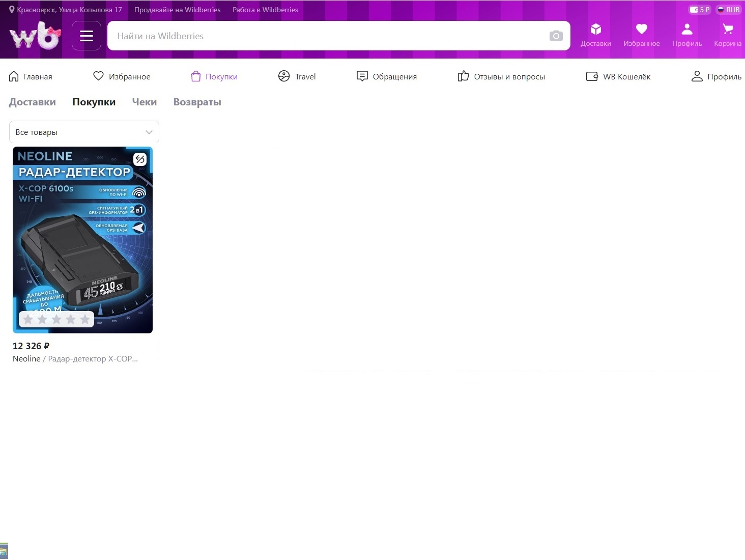Switch to Возвраты tab
745x560 pixels.
(197, 102)
